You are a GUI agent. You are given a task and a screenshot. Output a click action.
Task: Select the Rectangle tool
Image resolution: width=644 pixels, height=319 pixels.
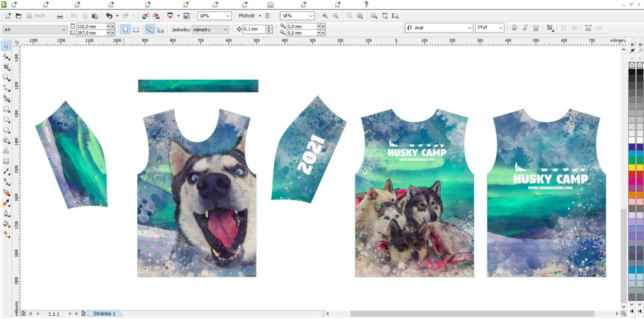(x=6, y=109)
